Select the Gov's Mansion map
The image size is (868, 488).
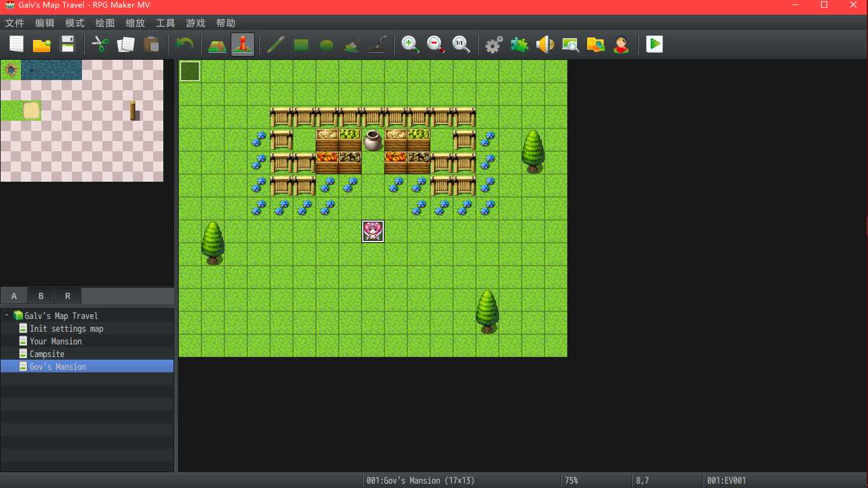click(x=58, y=367)
